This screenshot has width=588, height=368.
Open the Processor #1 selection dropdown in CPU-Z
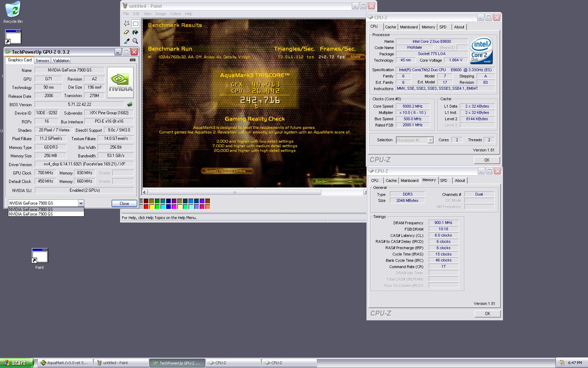pyautogui.click(x=430, y=140)
